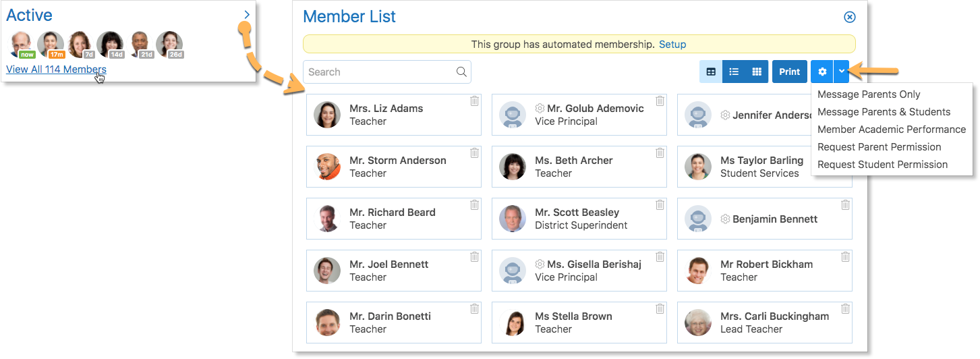
Task: Switch to the grid view icon
Action: coord(757,72)
